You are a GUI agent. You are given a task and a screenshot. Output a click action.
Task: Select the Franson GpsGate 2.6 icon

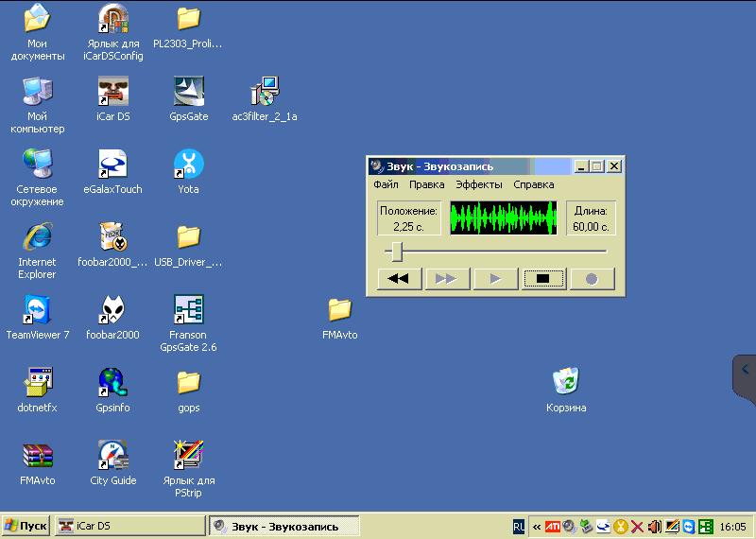click(188, 310)
